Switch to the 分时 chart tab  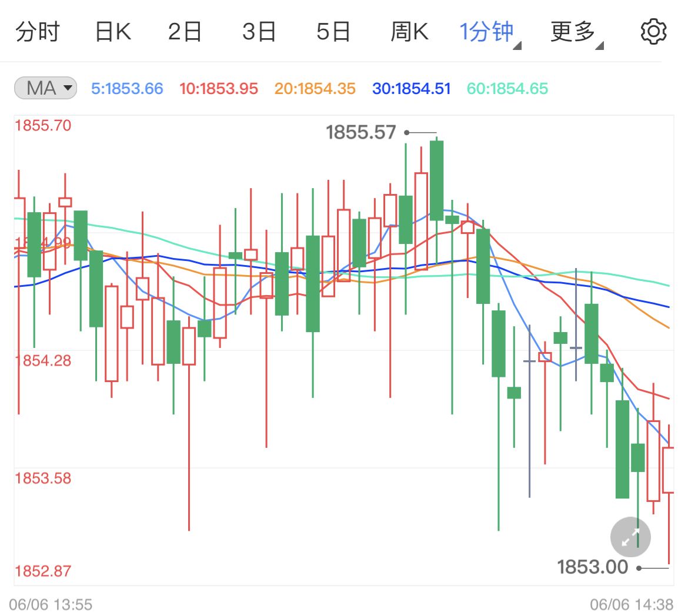38,33
